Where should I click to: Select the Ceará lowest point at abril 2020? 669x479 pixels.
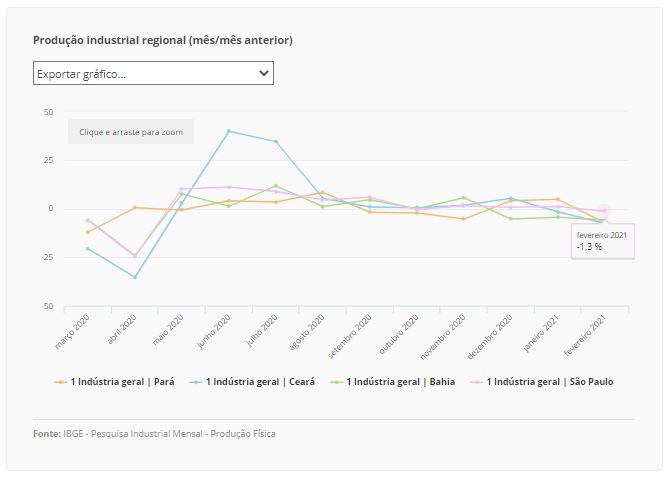pyautogui.click(x=135, y=277)
